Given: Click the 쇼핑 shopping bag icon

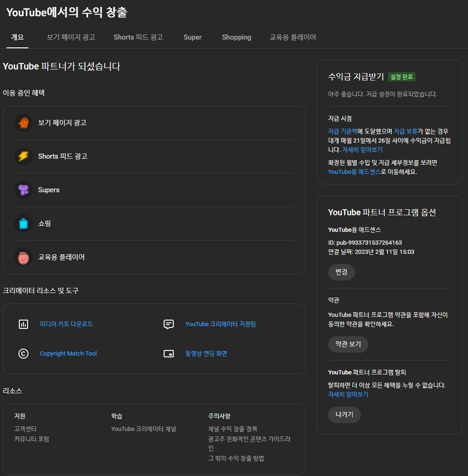Looking at the screenshot, I should (x=23, y=224).
